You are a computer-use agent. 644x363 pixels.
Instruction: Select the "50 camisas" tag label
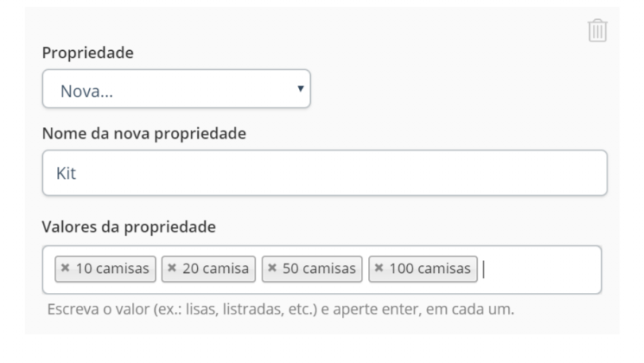coord(319,268)
